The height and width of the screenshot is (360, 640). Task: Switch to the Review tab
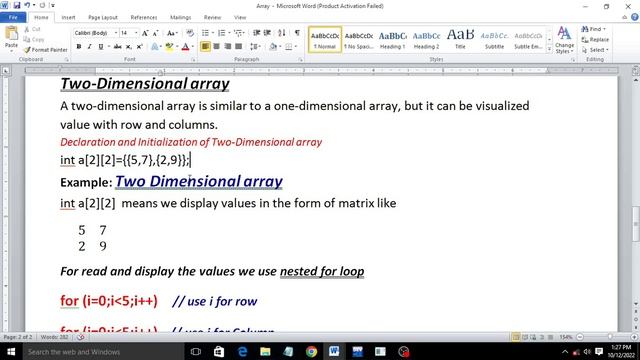click(x=212, y=18)
